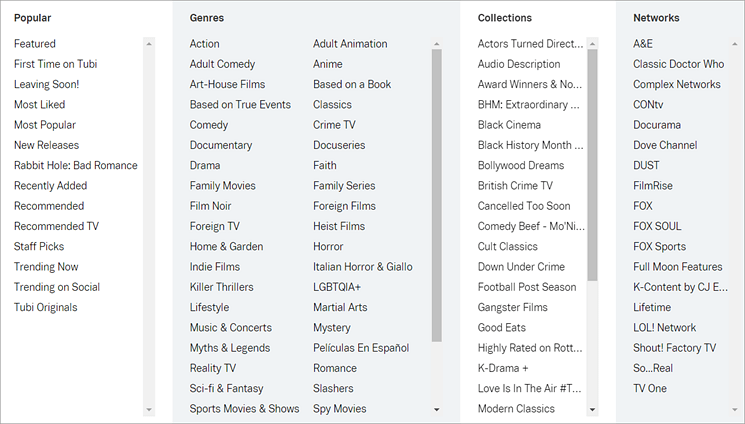The image size is (745, 424).
Task: Browse the Películas En Español genre
Action: 361,348
